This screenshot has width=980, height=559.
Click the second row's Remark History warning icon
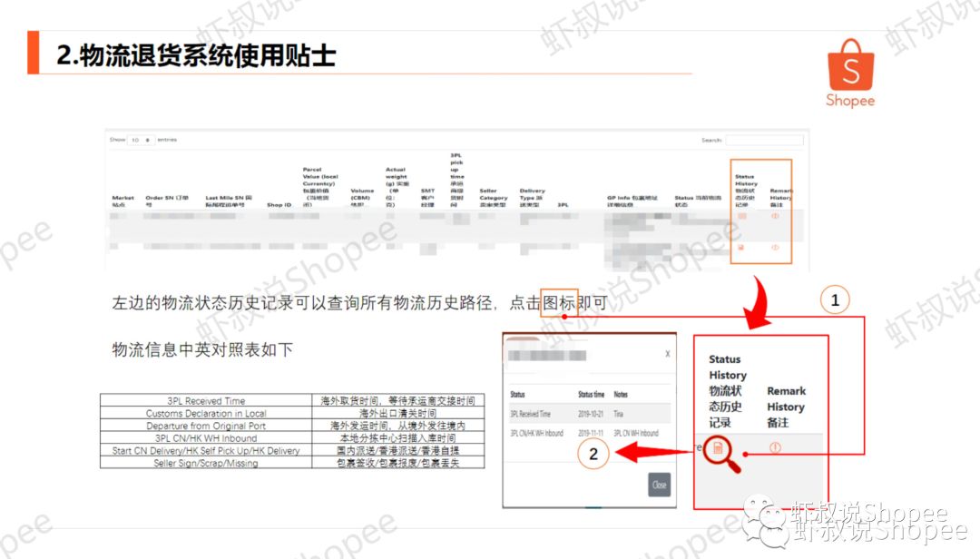point(775,248)
